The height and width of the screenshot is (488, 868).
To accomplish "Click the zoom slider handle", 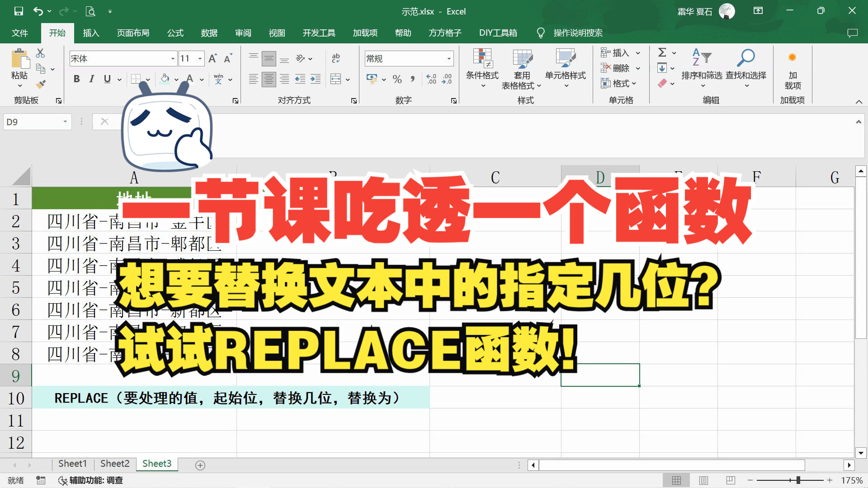I will click(x=798, y=480).
